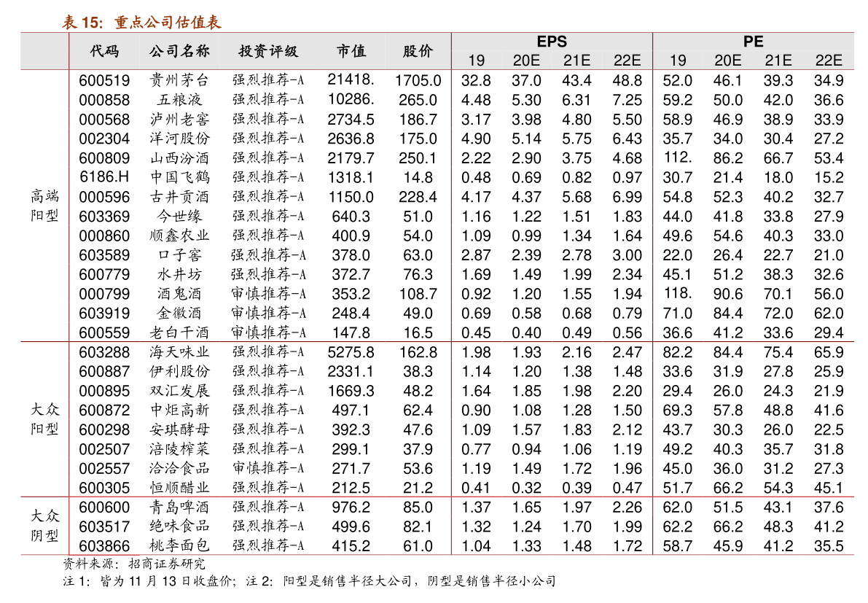The height and width of the screenshot is (603, 868).
Task: Click the footnote starting with 注 1
Action: (x=310, y=581)
